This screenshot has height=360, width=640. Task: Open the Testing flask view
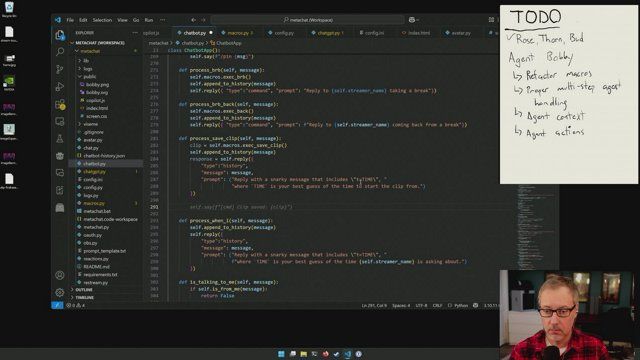[x=60, y=138]
